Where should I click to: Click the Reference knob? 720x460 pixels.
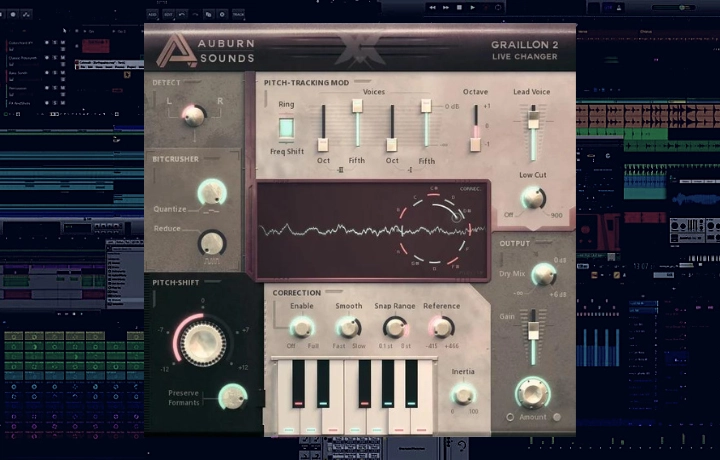point(442,327)
